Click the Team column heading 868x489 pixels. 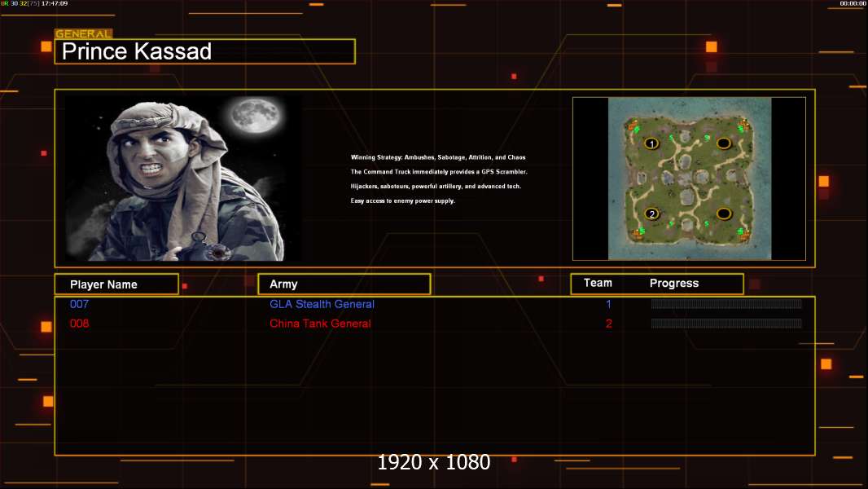(x=598, y=283)
